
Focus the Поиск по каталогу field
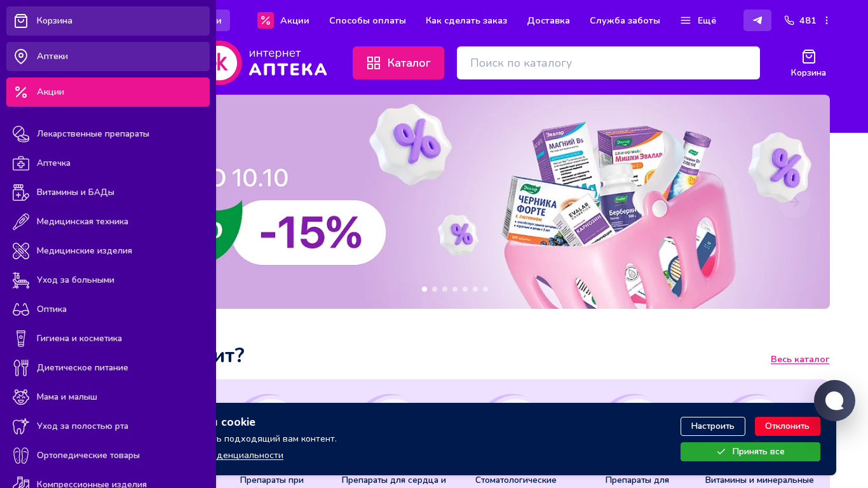(x=608, y=63)
